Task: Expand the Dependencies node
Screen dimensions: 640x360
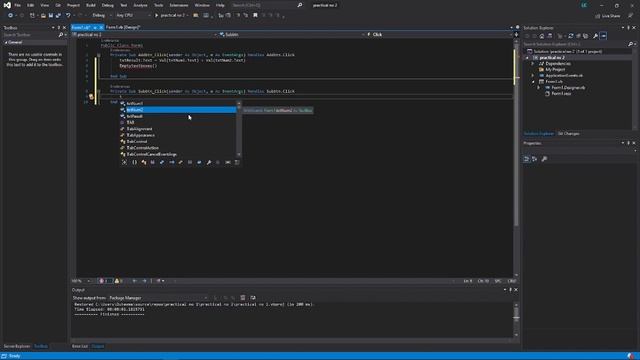Action: coord(533,64)
